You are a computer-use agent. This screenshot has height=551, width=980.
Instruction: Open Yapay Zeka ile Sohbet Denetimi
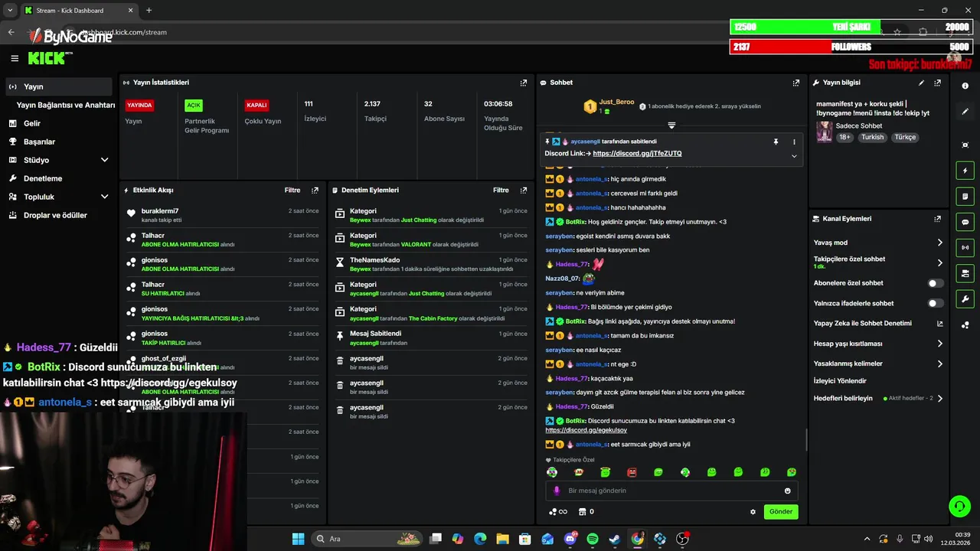tap(878, 323)
